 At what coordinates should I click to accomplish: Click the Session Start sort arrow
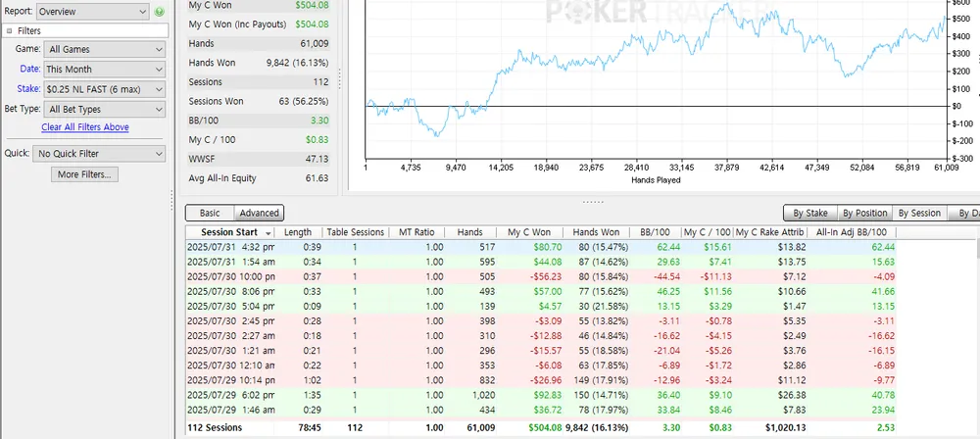click(x=269, y=232)
